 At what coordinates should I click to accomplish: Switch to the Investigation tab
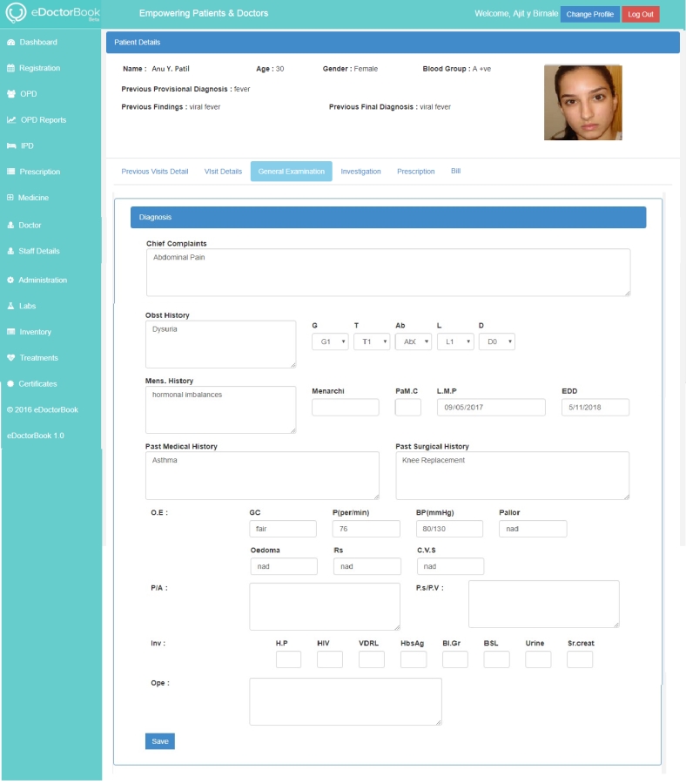point(360,172)
